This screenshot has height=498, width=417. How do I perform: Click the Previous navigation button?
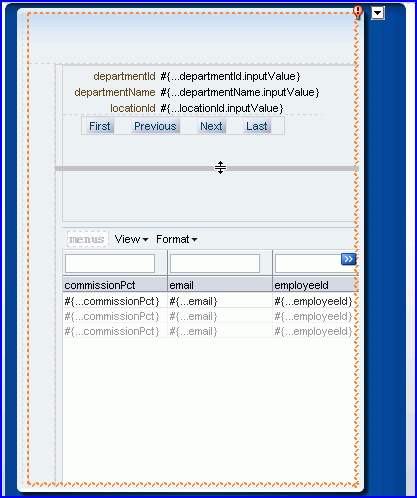point(155,126)
